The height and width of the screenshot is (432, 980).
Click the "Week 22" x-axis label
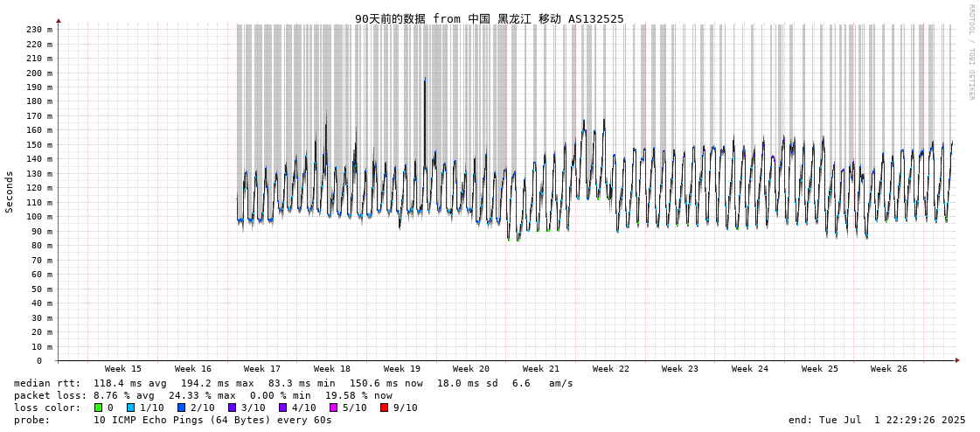point(610,369)
